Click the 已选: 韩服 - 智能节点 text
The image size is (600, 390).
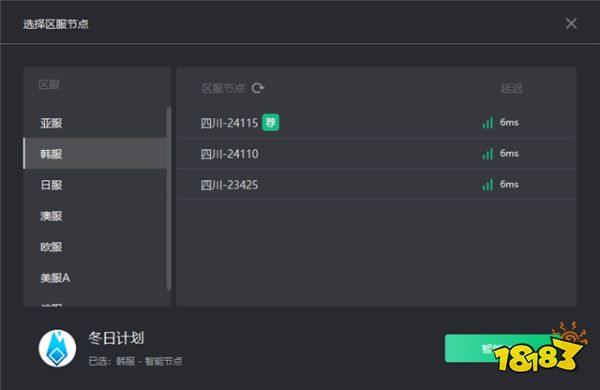(135, 361)
